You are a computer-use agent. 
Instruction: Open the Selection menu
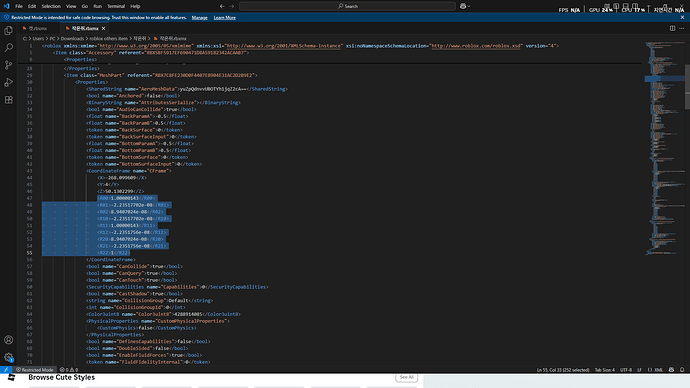click(x=51, y=6)
